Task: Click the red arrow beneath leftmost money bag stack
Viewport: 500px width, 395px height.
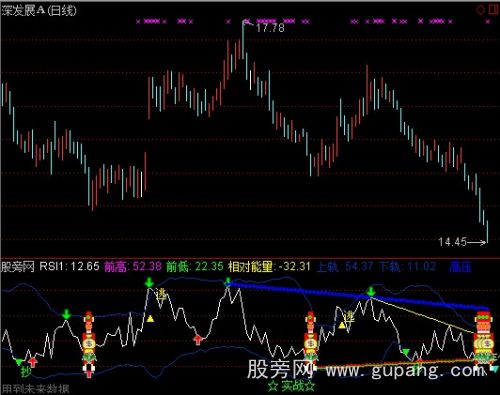Action: (89, 373)
